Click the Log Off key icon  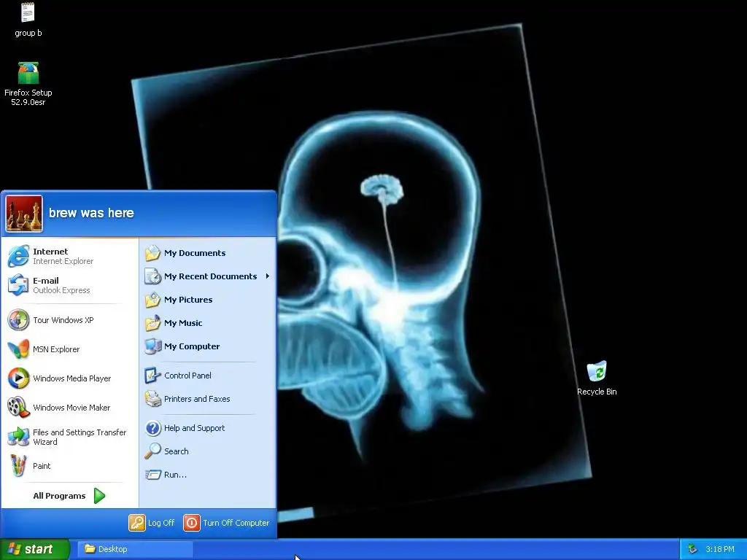click(x=136, y=523)
